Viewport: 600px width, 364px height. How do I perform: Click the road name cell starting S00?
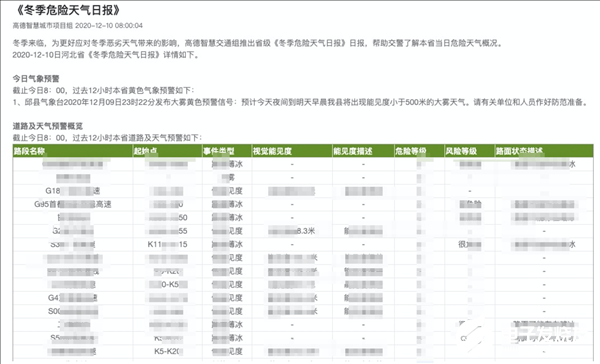[73, 311]
